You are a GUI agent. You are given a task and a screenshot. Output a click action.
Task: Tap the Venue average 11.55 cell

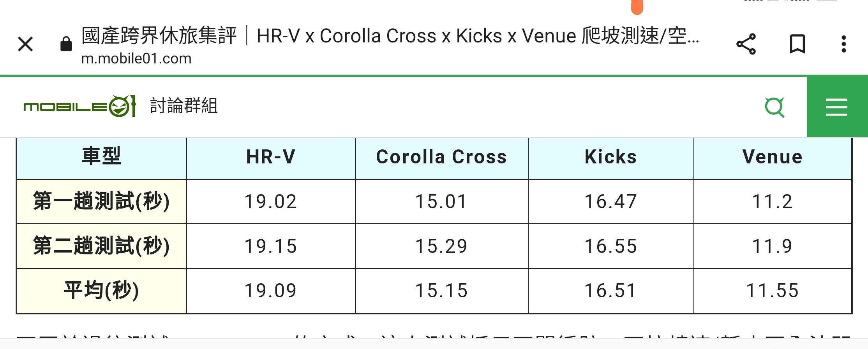(x=772, y=291)
